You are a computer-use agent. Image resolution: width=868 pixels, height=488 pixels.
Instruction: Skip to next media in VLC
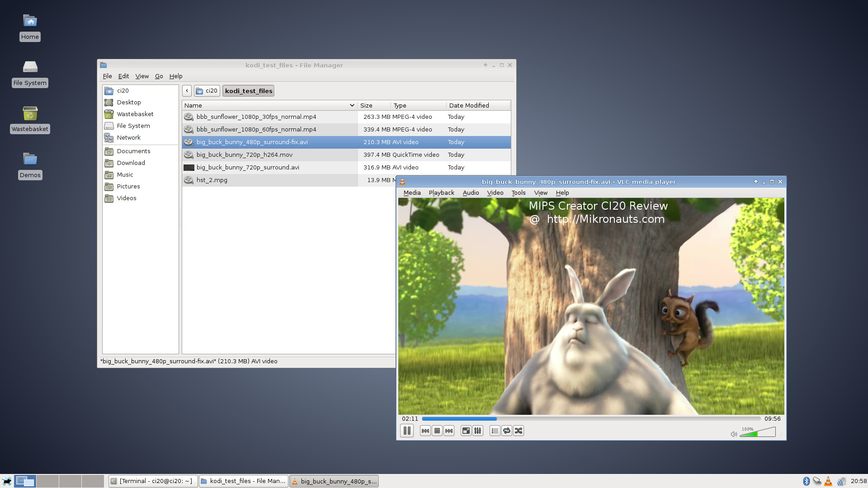(x=448, y=431)
